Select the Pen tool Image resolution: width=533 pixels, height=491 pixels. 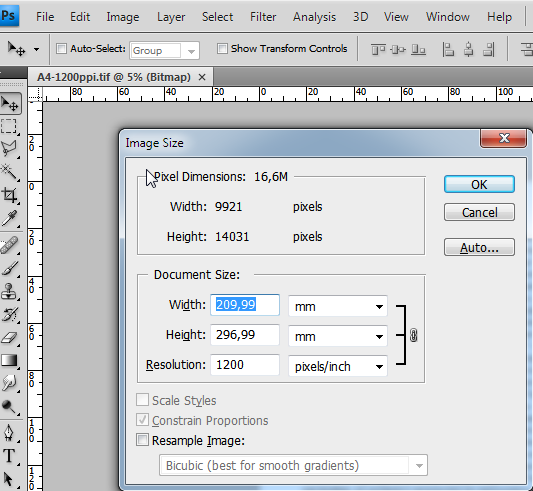click(x=9, y=433)
